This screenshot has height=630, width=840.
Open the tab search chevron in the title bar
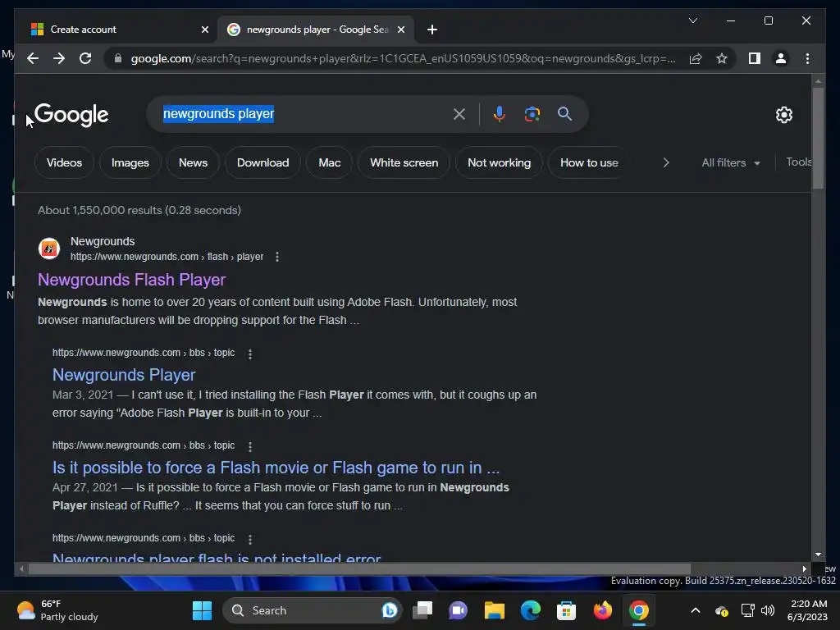coord(692,21)
